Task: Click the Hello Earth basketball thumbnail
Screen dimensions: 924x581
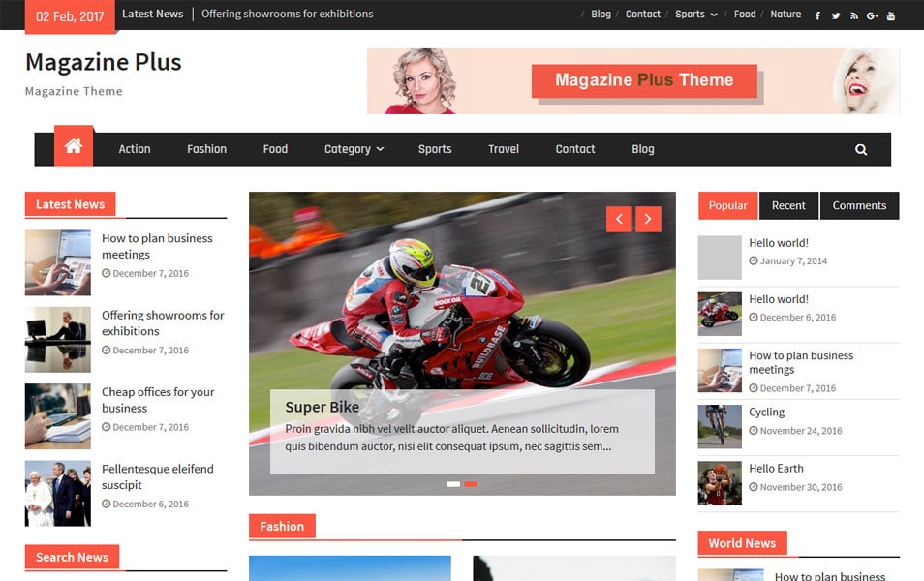Action: pos(720,483)
